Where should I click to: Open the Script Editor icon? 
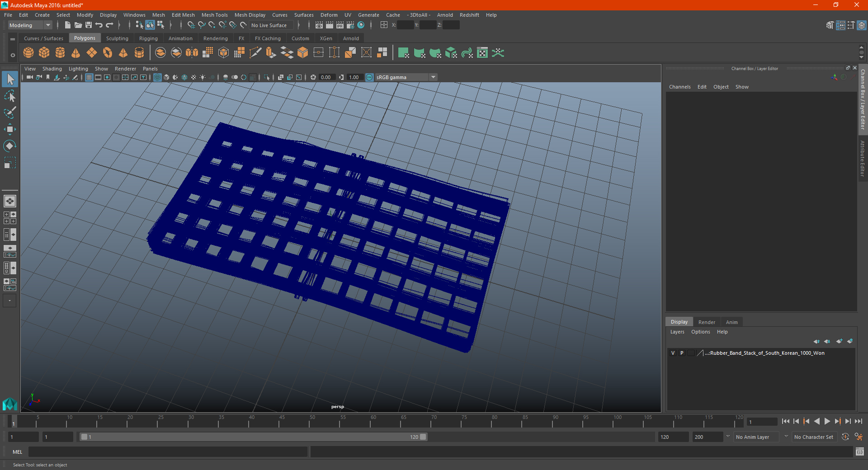[859, 452]
